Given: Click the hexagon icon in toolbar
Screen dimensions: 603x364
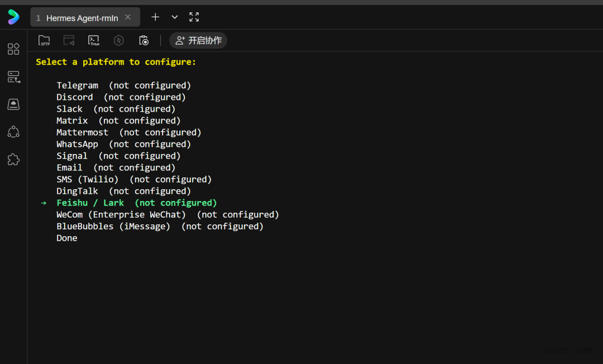Looking at the screenshot, I should [x=118, y=40].
